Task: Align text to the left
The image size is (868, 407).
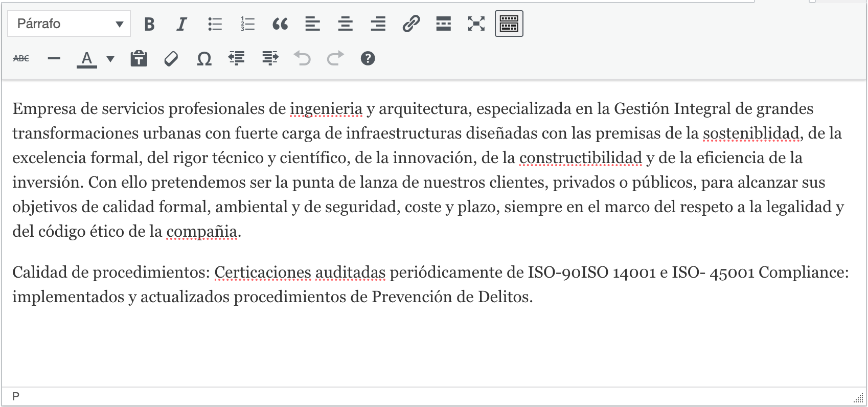Action: (313, 24)
